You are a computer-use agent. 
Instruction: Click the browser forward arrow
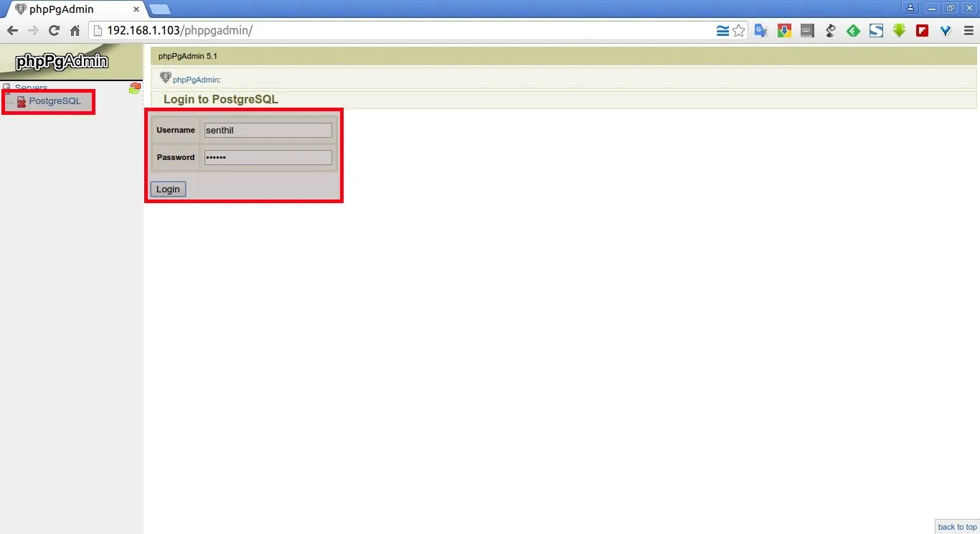(33, 31)
